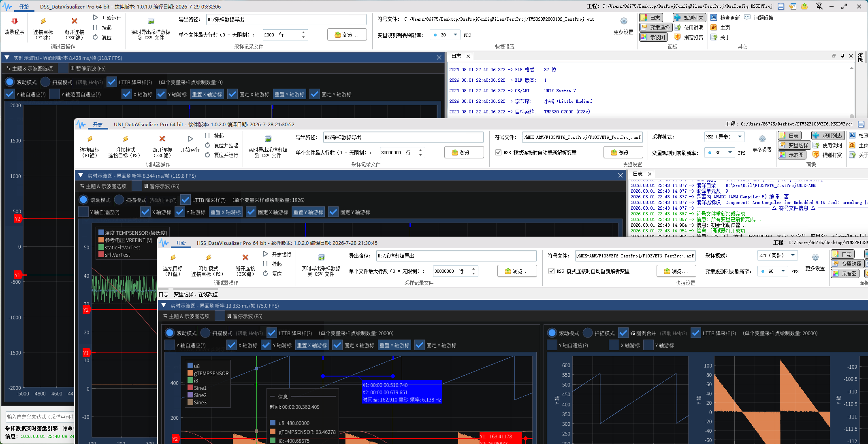The image size is (868, 444).
Task: Click 重置 X 轴游标 in UNI oscilloscope
Action: tap(226, 212)
